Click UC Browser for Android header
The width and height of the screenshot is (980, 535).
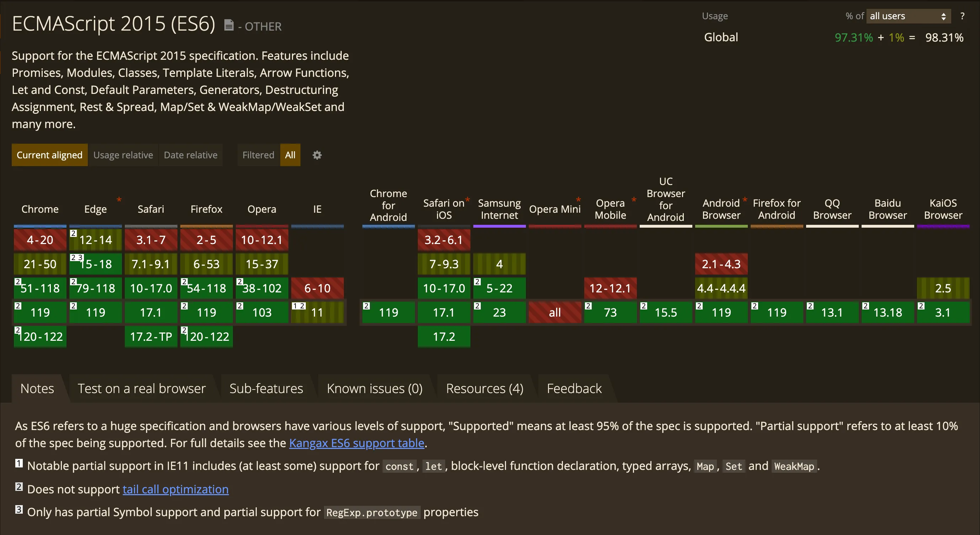point(666,199)
